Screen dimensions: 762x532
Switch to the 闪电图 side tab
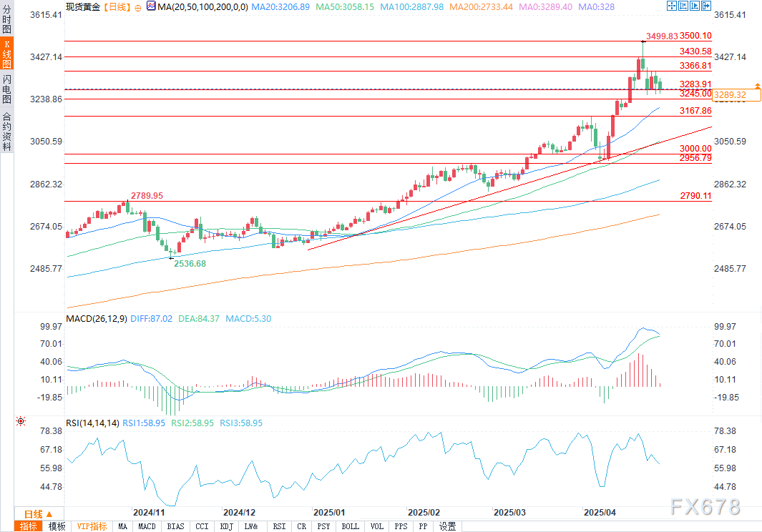[6, 89]
